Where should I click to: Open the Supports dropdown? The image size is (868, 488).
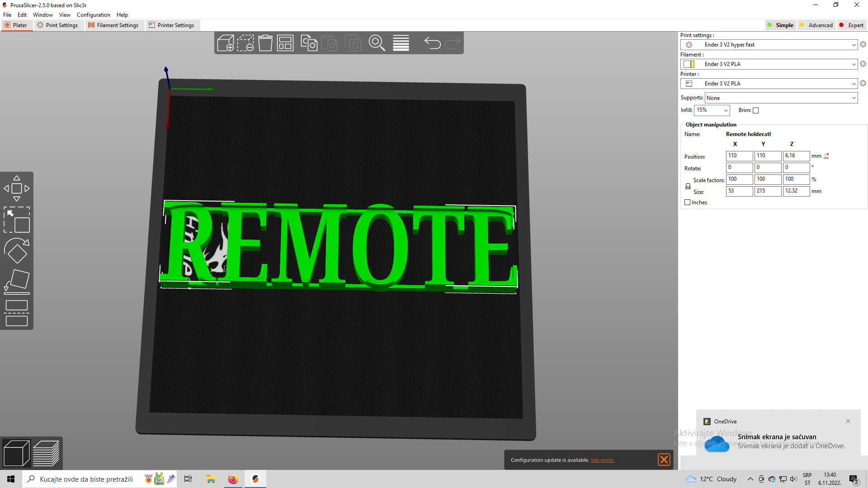854,98
